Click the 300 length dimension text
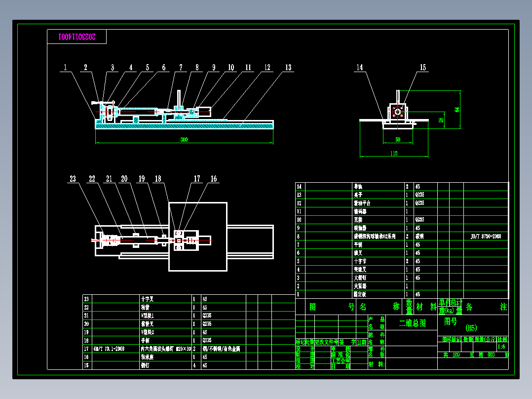Screen dimensions: 532x399 pos(184,140)
